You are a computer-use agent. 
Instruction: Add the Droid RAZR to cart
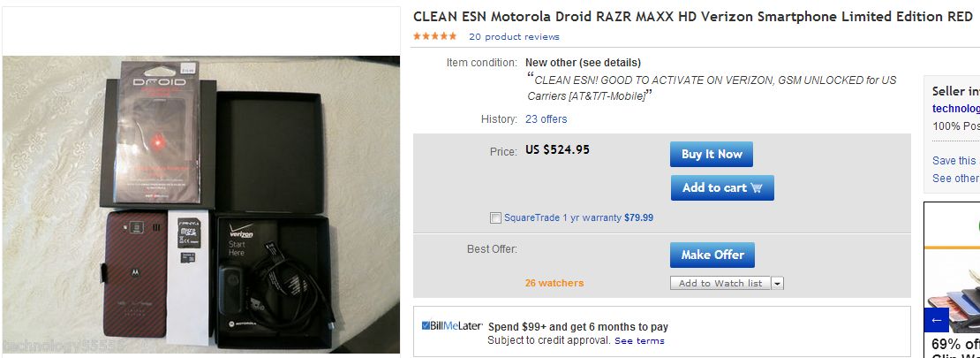[x=721, y=187]
